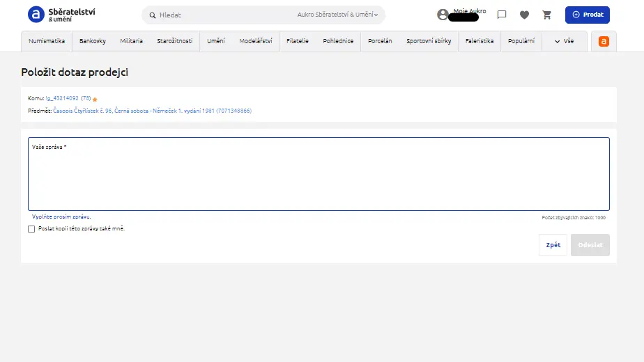Open the shopping cart icon

[546, 15]
